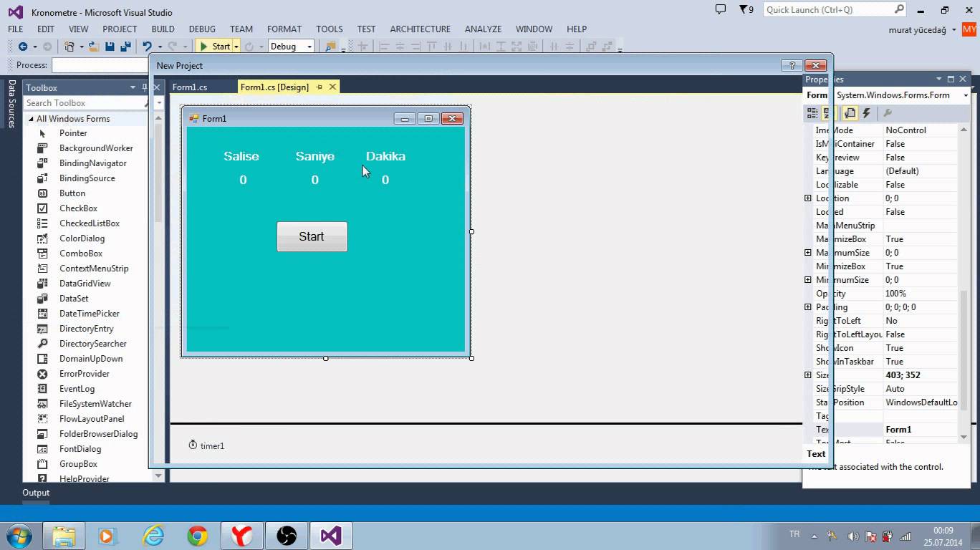Click the Salise label on the form
This screenshot has width=980, height=550.
click(241, 156)
